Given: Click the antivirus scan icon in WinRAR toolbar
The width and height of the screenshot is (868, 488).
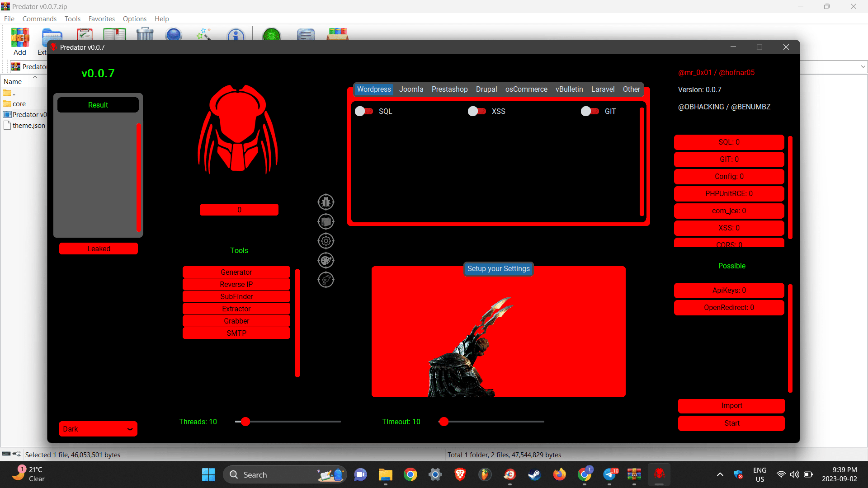Looking at the screenshot, I should [271, 35].
